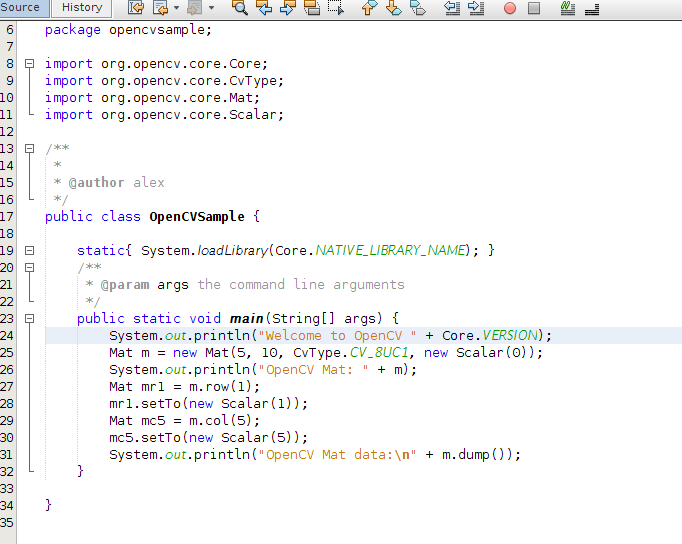Switch to the History tab

pyautogui.click(x=82, y=8)
